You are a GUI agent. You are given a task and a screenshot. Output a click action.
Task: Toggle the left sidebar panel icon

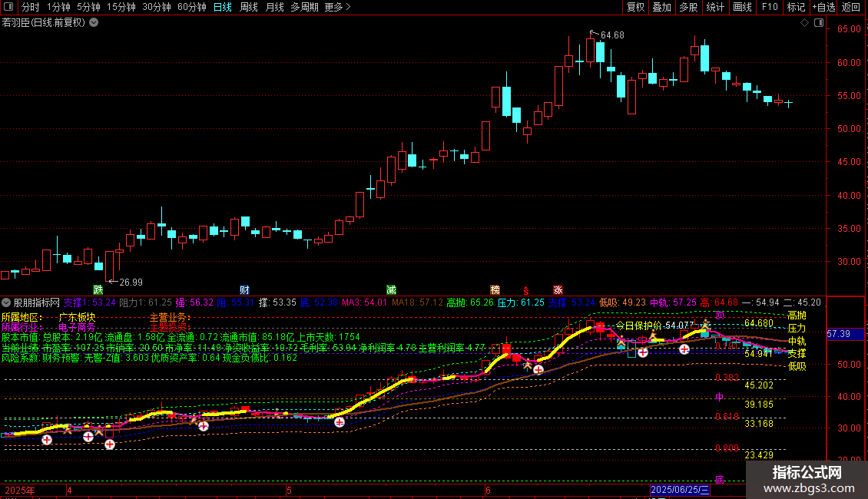click(8, 7)
